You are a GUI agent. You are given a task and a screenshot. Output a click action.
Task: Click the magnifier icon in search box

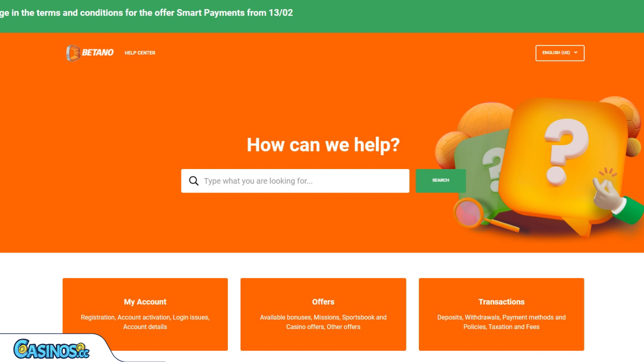(x=194, y=181)
